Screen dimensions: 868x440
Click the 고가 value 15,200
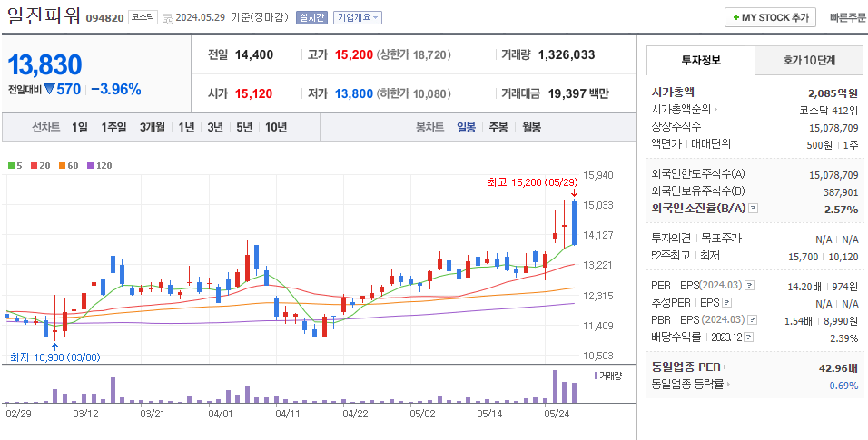pos(354,54)
